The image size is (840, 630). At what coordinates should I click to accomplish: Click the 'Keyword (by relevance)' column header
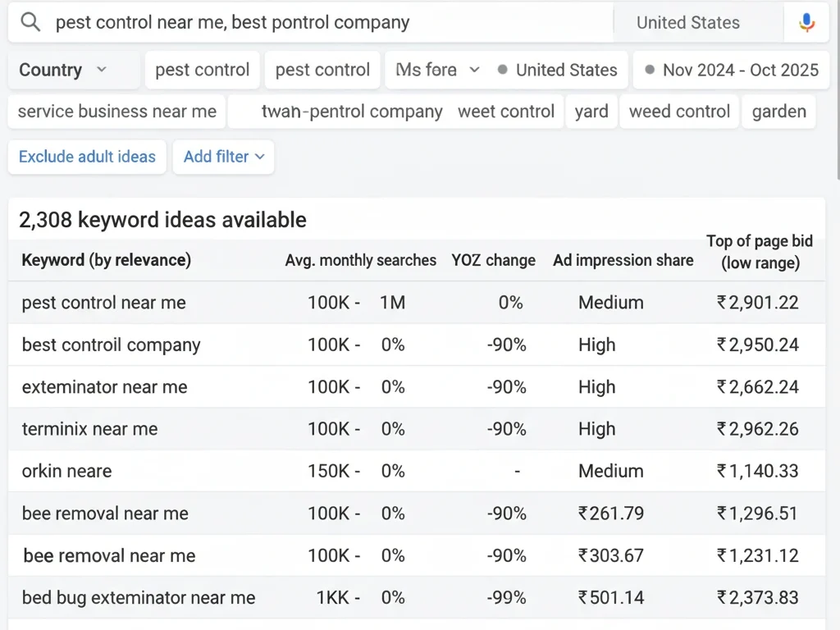tap(107, 260)
